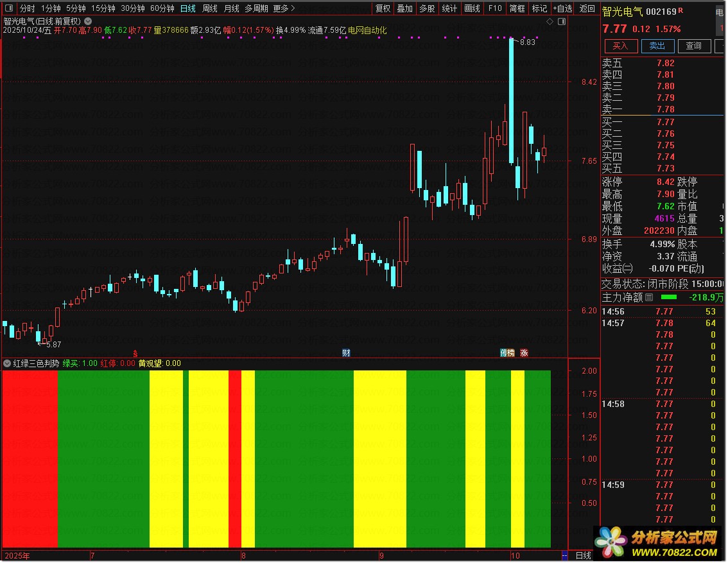Switch to 60分钟 period tab
Image resolution: width=728 pixels, height=563 pixels.
click(162, 8)
